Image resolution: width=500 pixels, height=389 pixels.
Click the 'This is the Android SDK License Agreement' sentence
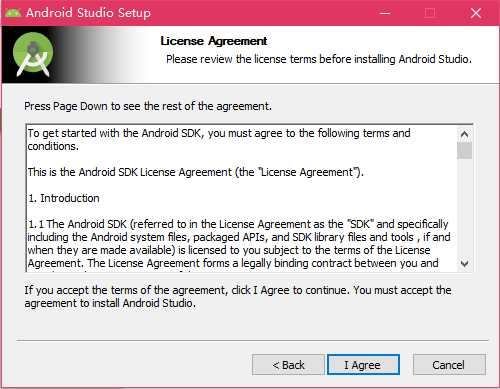(196, 172)
